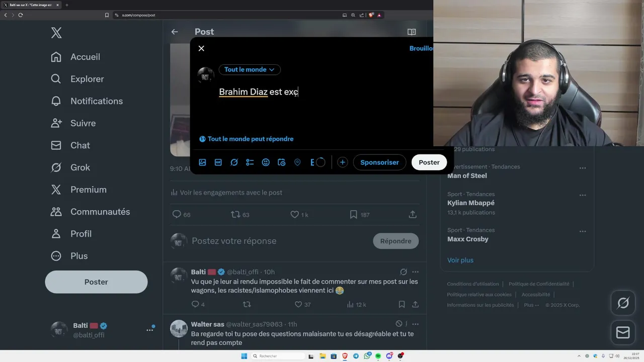This screenshot has height=362, width=644.
Task: Go to Profil
Action: 71,234
